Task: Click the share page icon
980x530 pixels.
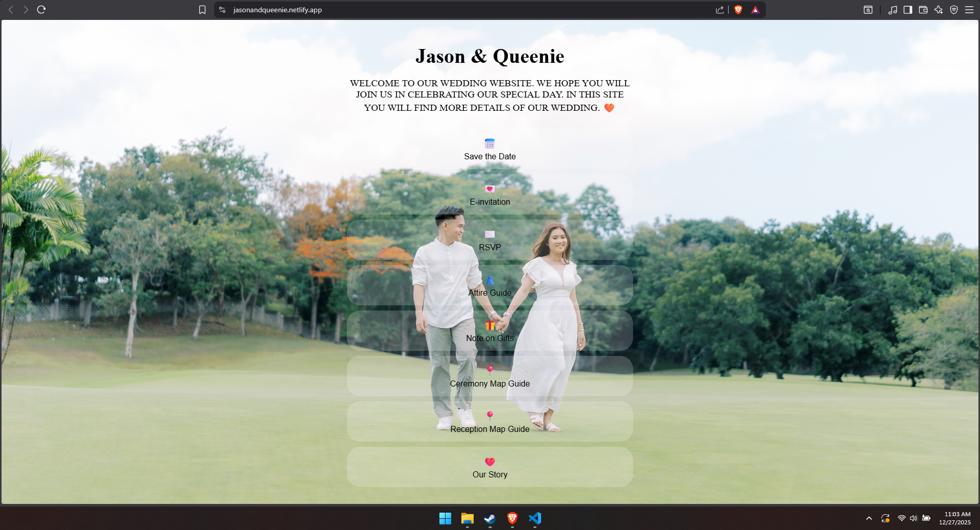Action: [x=719, y=9]
